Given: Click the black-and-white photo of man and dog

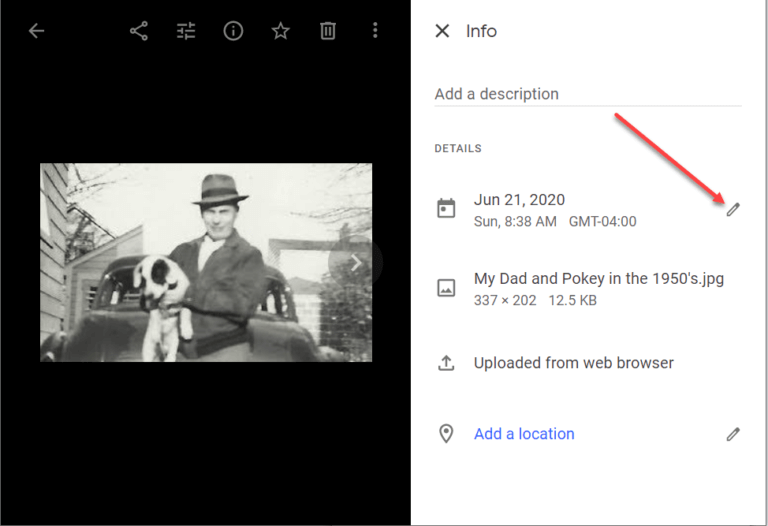Looking at the screenshot, I should 206,263.
